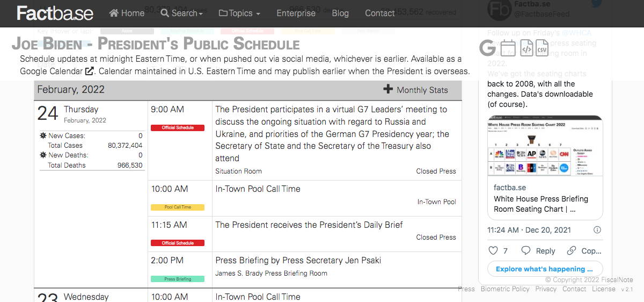Open the Biometric Policy footer link
Viewport: 644px width, 302px height.
click(x=505, y=289)
